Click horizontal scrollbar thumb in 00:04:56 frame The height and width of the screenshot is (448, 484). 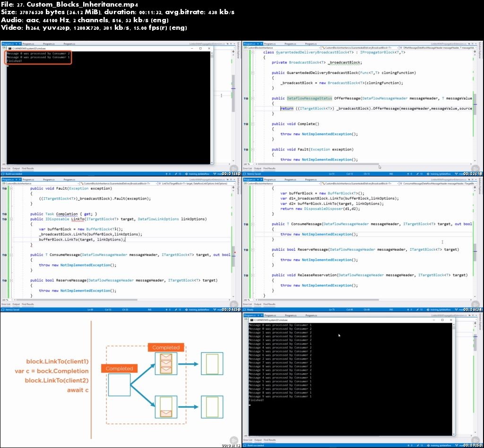tap(77, 300)
